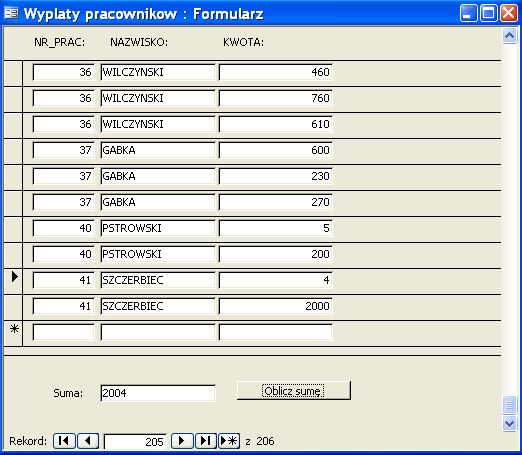Select row selector for SZCZERBIEC 2000 record

(13, 307)
